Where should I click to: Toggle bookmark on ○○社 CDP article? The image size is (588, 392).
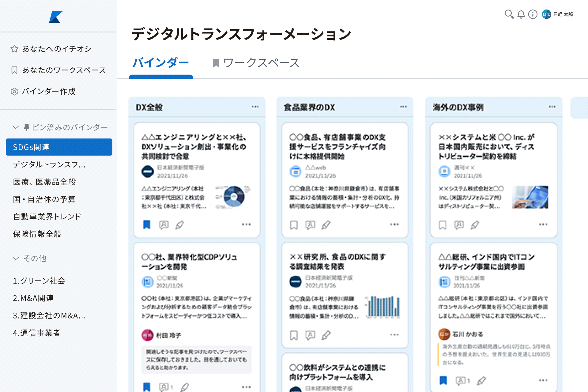coord(147,387)
